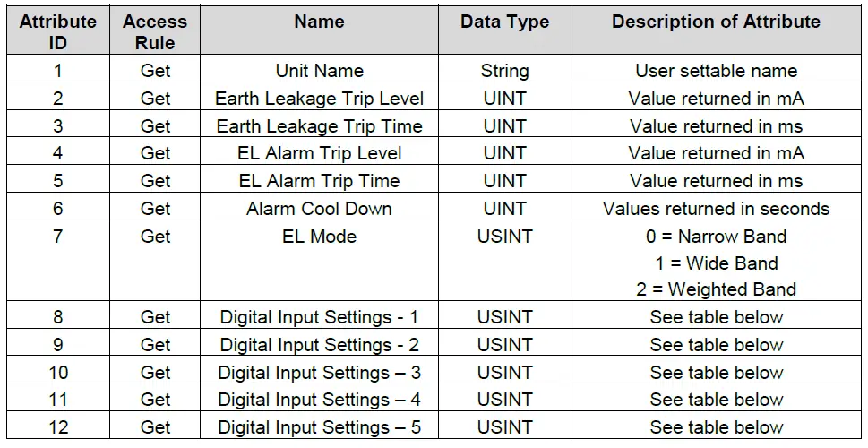The image size is (868, 448).
Task: Click the Alarm Cool Down cell
Action: pyautogui.click(x=319, y=209)
